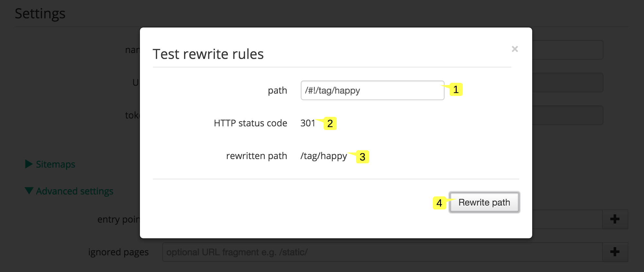Image resolution: width=644 pixels, height=272 pixels.
Task: Click the HTTP status code label
Action: 250,123
